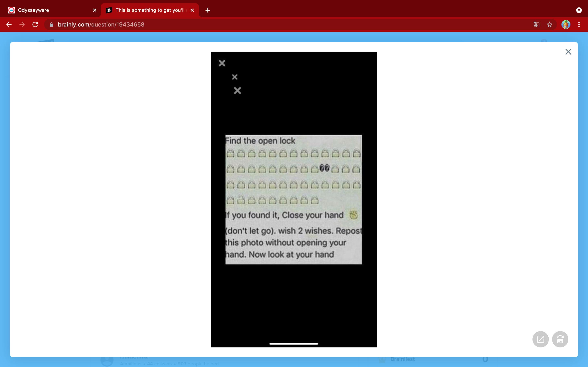Select the Brainly question tab
Screen dimensions: 588x367
(x=149, y=10)
